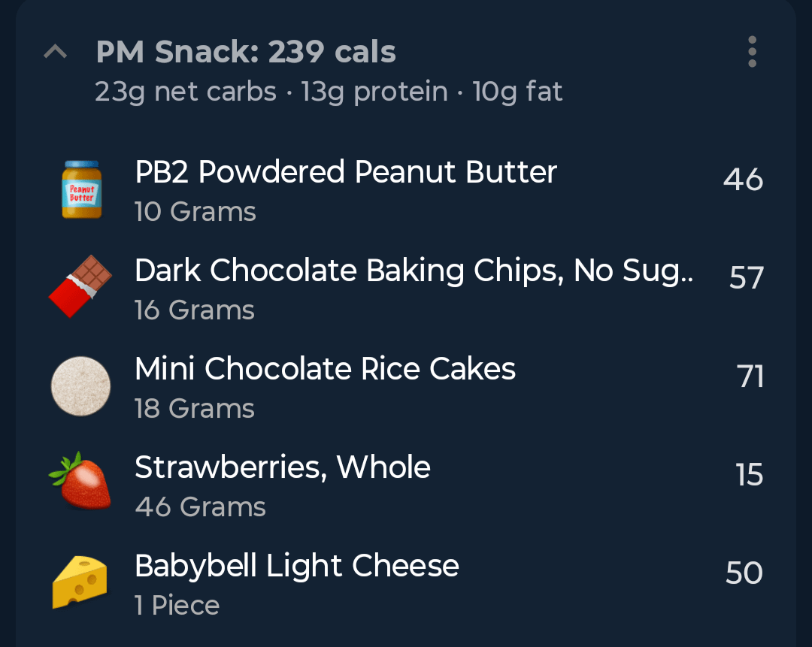Tap the 46 Grams strawberries serving
812x647 pixels.
click(x=201, y=507)
